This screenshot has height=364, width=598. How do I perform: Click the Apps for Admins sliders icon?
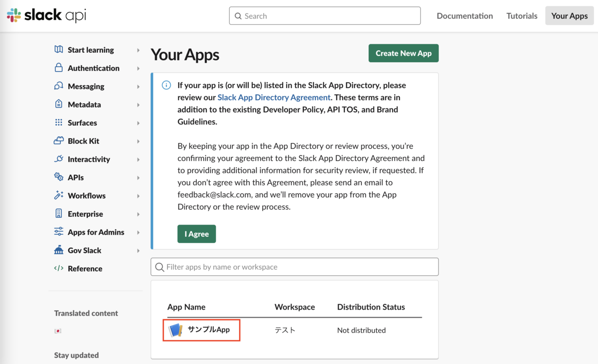pyautogui.click(x=59, y=232)
